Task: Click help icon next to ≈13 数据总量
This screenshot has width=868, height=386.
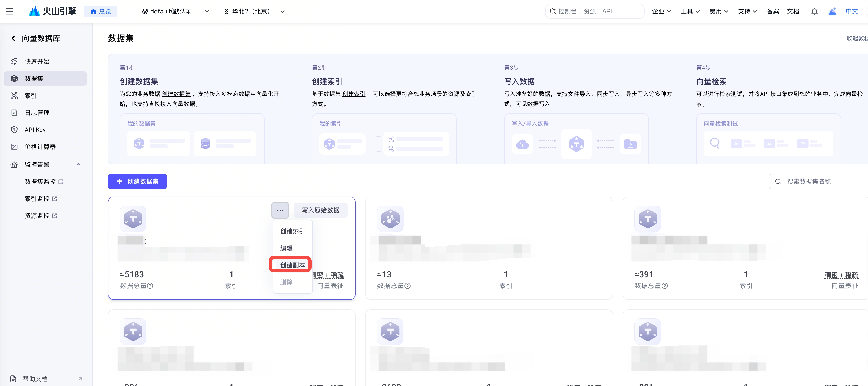Action: click(407, 286)
